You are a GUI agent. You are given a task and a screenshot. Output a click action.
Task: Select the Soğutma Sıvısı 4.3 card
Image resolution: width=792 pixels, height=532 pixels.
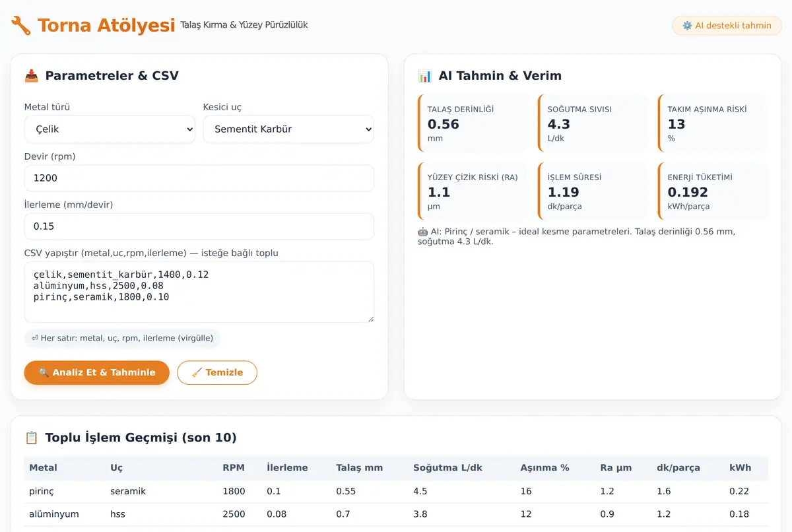[593, 123]
